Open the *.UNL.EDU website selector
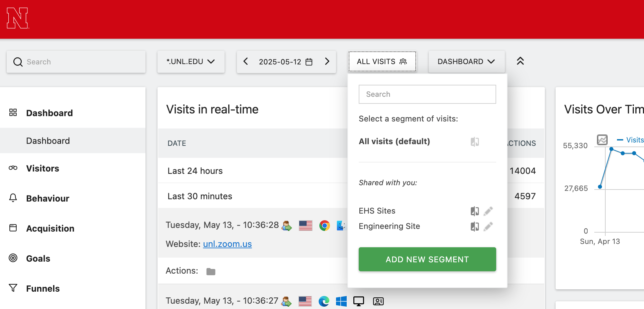644x309 pixels. [191, 62]
